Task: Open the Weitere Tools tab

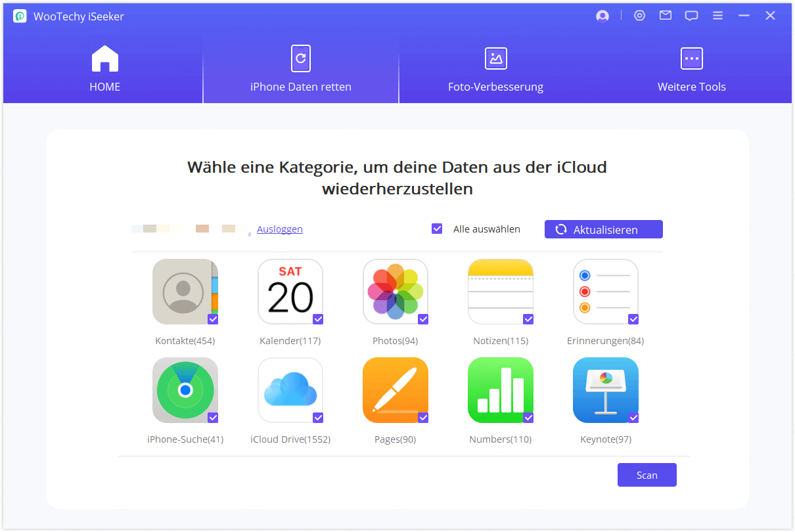Action: pyautogui.click(x=691, y=69)
